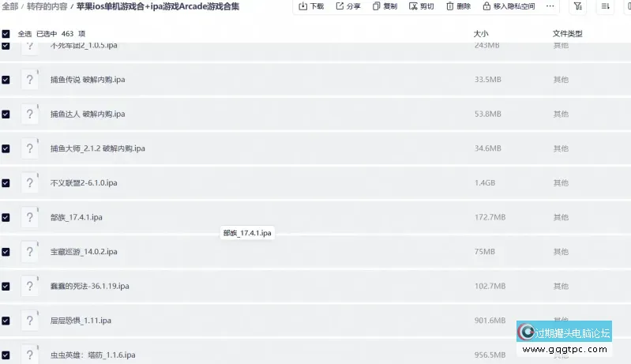
Task: Click the 剪切 cut button
Action: coord(422,6)
